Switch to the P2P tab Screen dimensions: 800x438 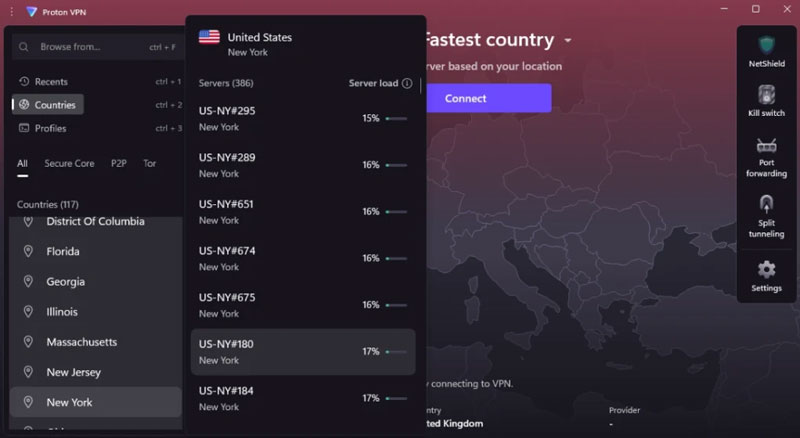tap(118, 163)
